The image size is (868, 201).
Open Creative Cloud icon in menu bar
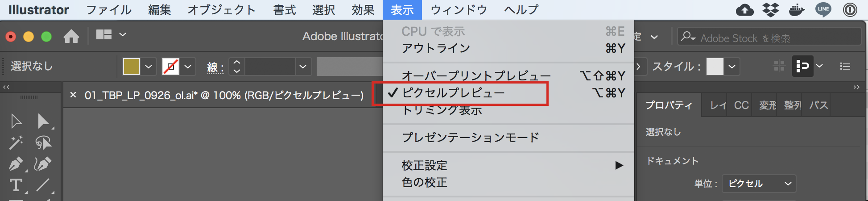(x=745, y=10)
